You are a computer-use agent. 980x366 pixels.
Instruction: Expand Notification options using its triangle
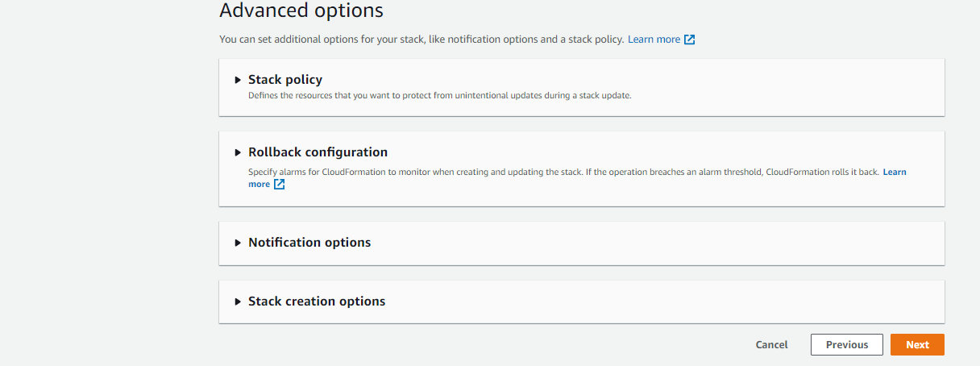pyautogui.click(x=238, y=243)
